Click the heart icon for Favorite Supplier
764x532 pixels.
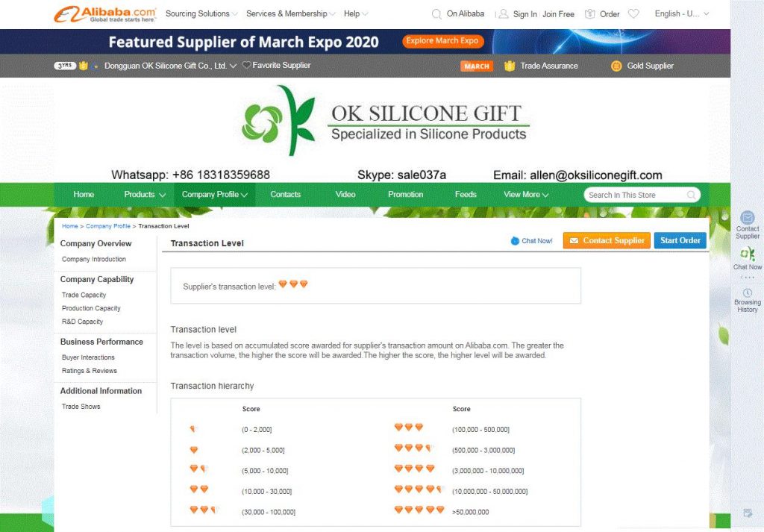coord(246,65)
